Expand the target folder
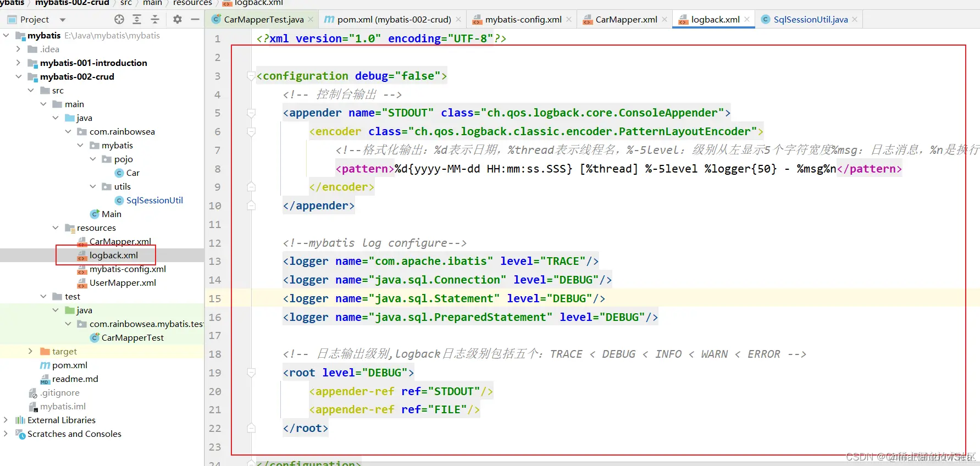The width and height of the screenshot is (980, 466). click(x=31, y=351)
